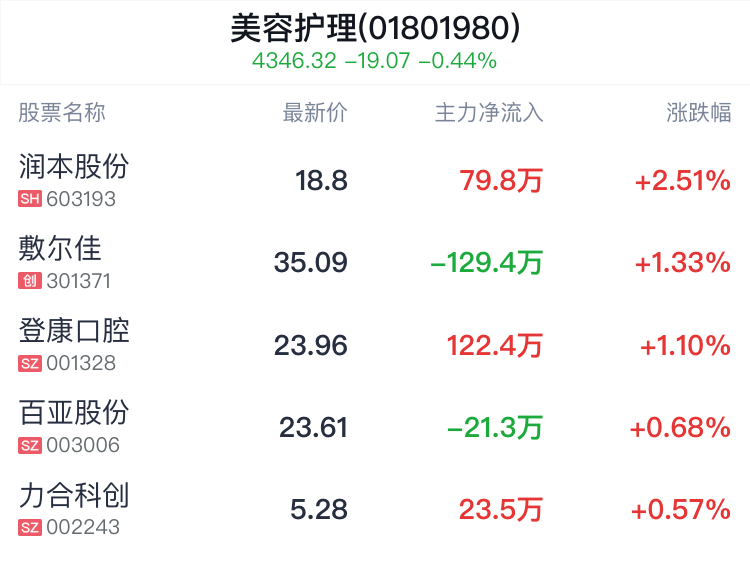750x564 pixels.
Task: Click the SZ badge beside 001328
Action: click(x=30, y=364)
